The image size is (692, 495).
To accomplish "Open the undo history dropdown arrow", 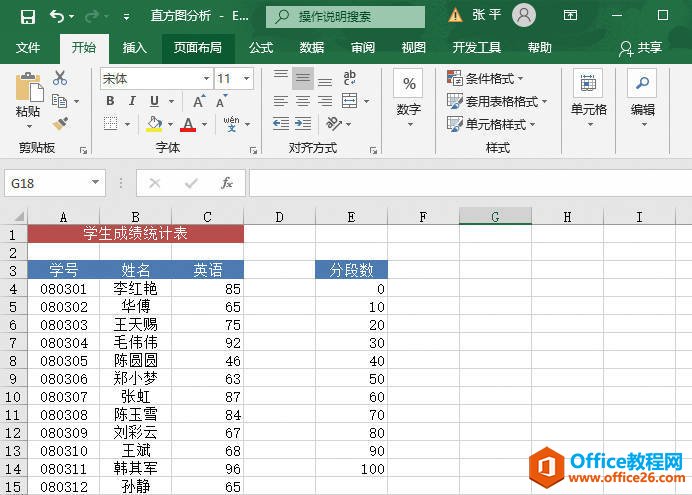I will point(72,17).
